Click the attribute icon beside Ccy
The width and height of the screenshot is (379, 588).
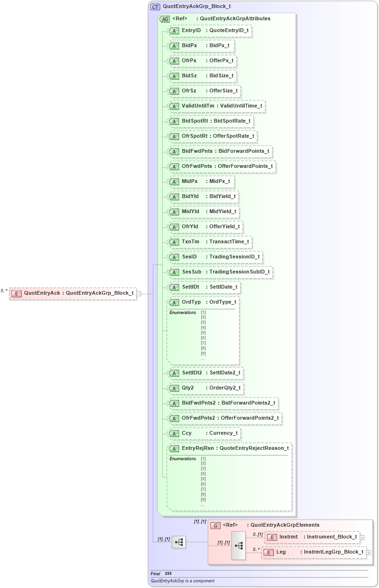coord(174,433)
